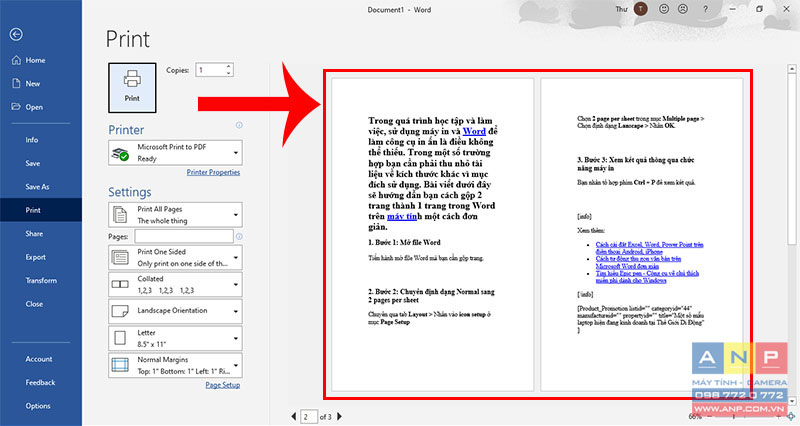Screen dimensions: 800x426
Task: Open the Landscape Orientation dropdown
Action: [x=175, y=311]
